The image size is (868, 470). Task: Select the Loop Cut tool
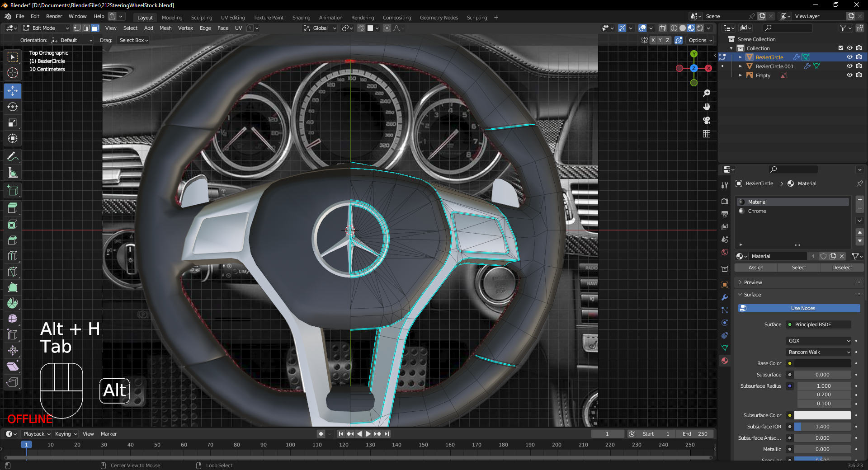(13, 256)
